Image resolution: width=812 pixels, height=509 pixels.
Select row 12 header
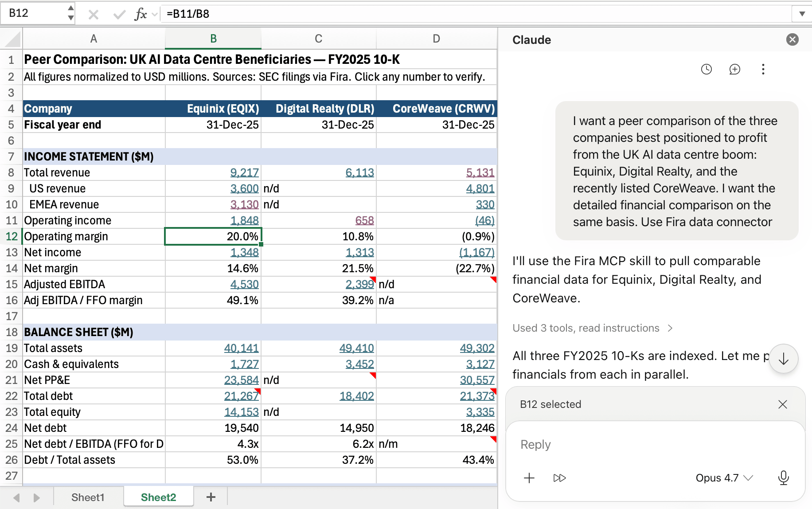click(x=11, y=236)
